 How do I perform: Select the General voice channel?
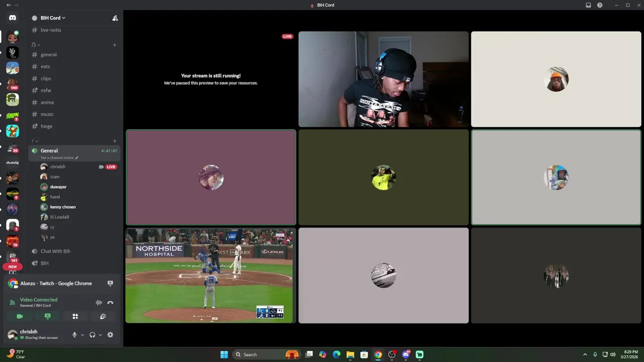(x=74, y=153)
